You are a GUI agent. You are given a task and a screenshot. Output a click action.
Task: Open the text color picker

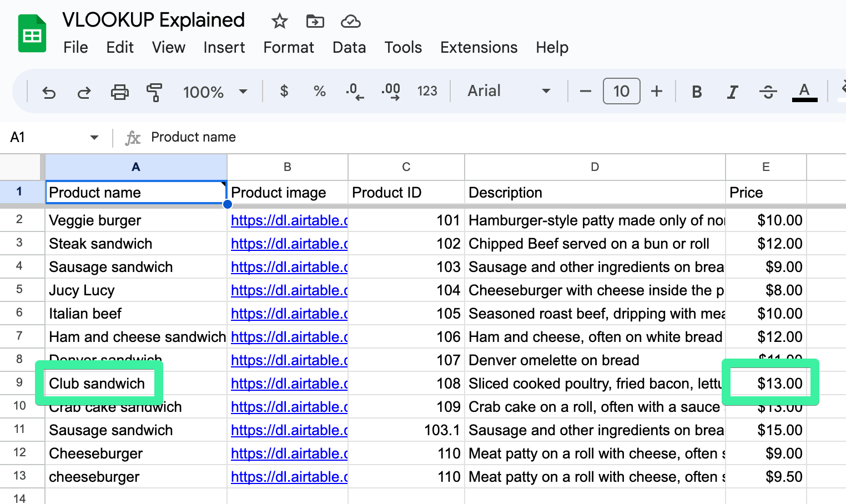(804, 92)
